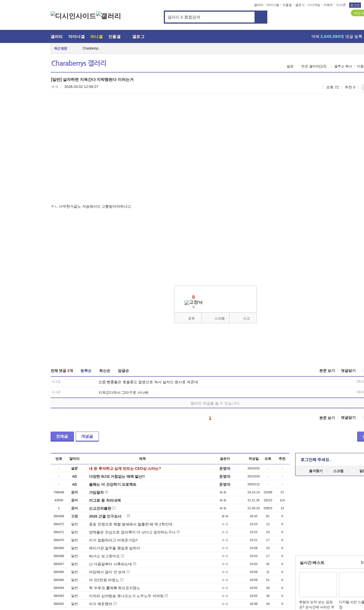Expand the 연관 갤러리(1/2) list
Image resolution: width=364 pixels, height=610 pixels.
(313, 66)
